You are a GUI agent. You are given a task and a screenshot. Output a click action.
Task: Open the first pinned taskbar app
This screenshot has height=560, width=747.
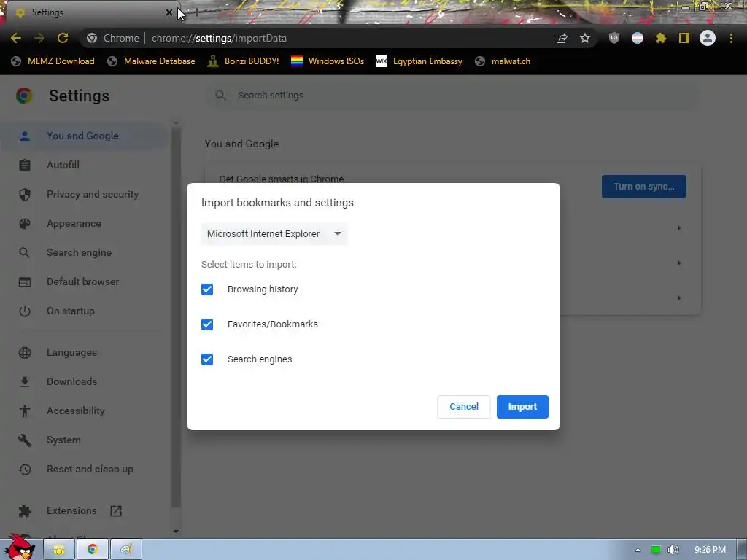click(x=59, y=550)
